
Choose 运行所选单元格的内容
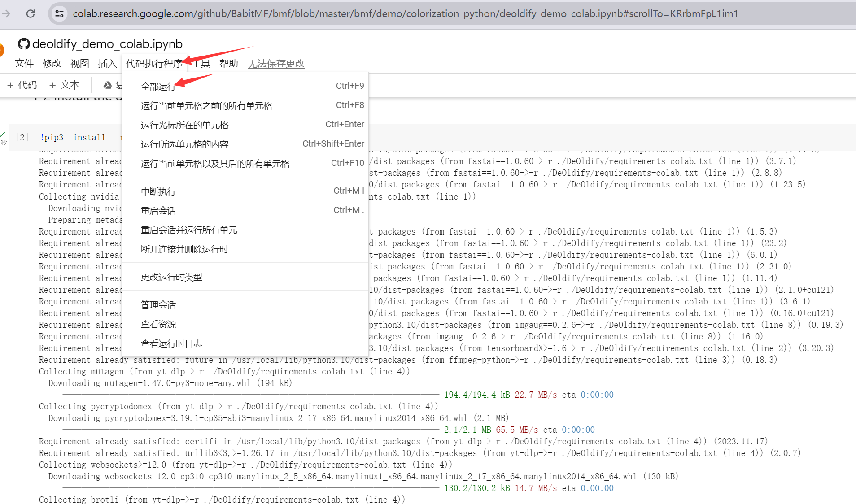245,144
